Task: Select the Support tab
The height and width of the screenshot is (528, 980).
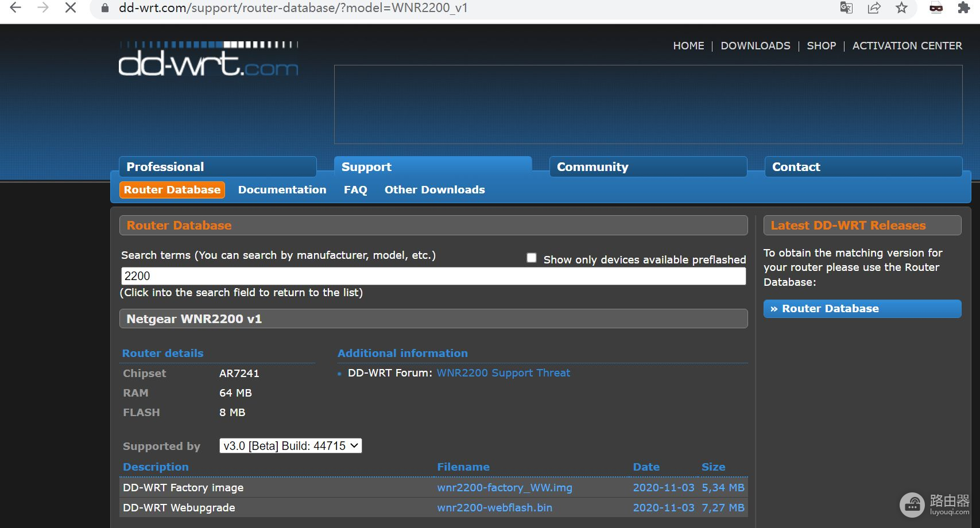Action: click(x=433, y=167)
